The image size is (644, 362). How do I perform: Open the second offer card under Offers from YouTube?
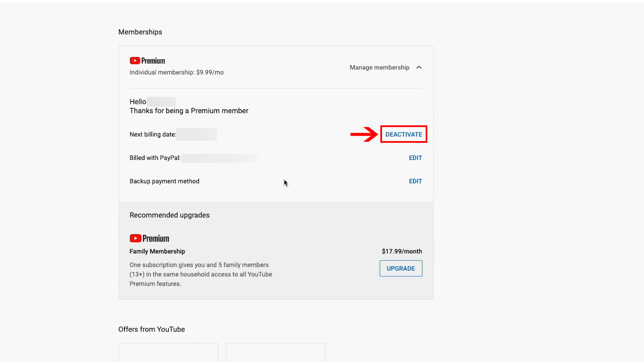(276, 352)
